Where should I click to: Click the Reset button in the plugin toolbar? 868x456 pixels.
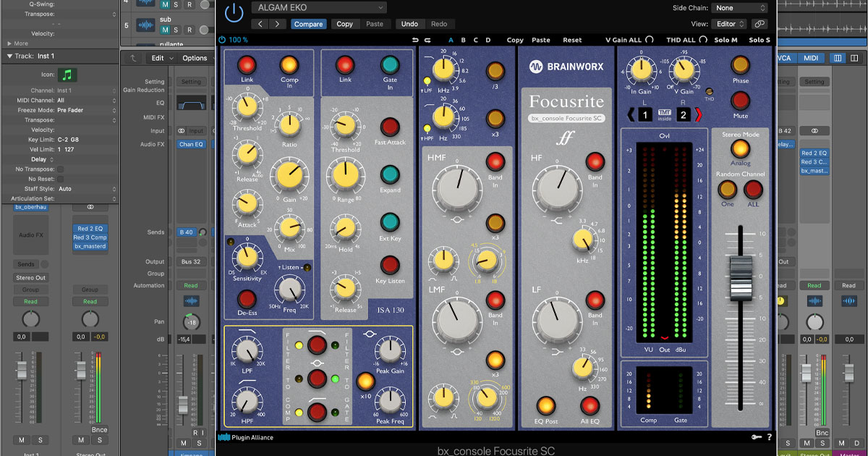pos(572,41)
